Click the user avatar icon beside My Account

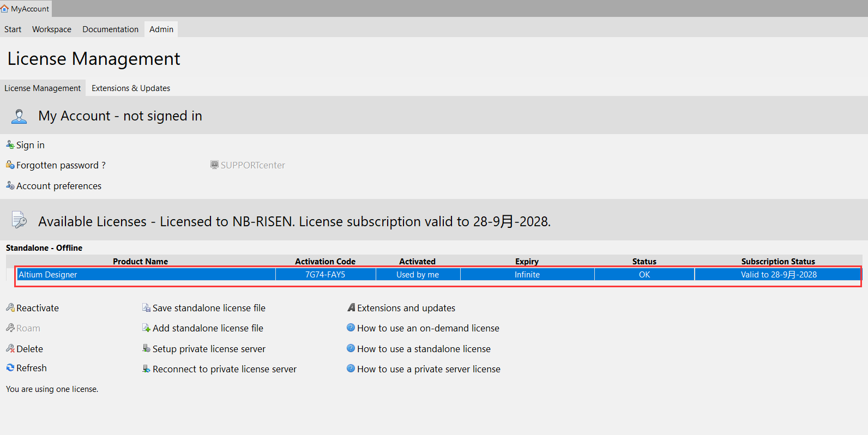point(19,116)
